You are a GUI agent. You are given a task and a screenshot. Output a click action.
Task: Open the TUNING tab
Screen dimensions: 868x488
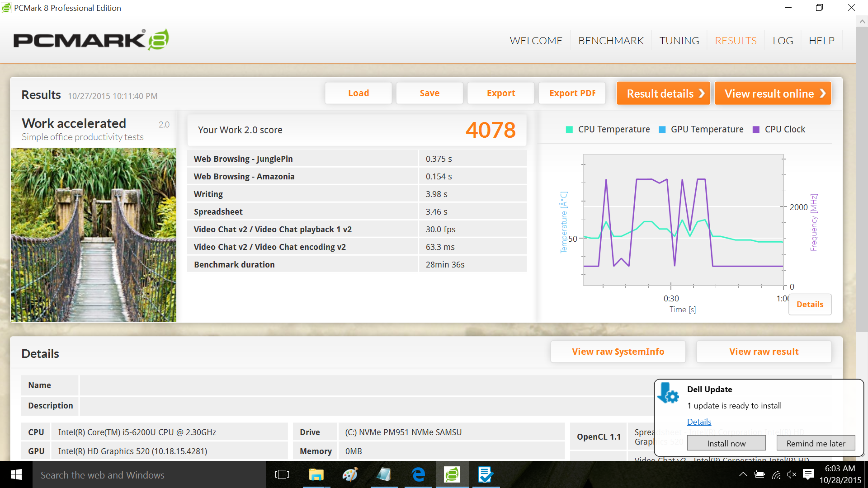pyautogui.click(x=679, y=41)
